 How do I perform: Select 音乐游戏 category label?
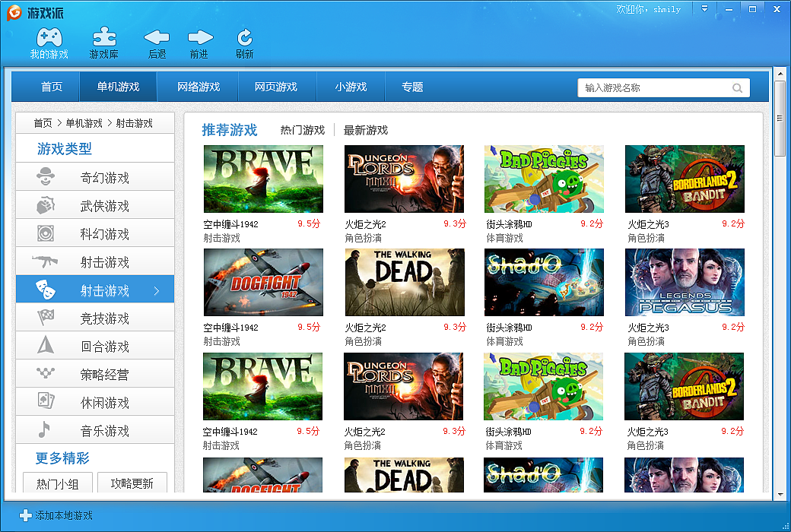105,431
